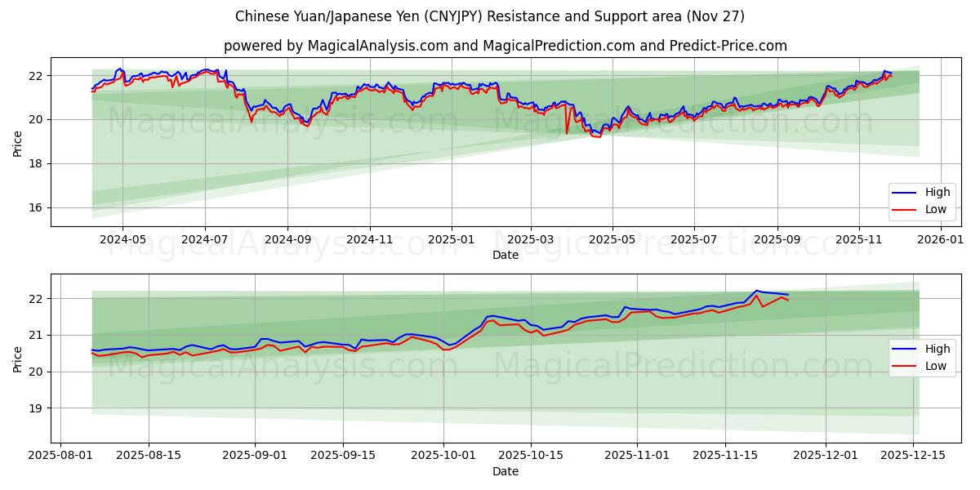Click the red line sample in lower legend

[909, 365]
